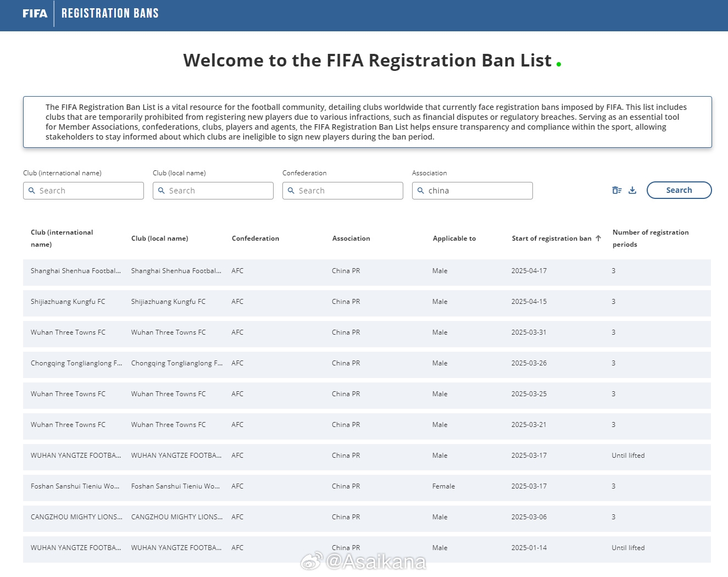Click the download list icon
This screenshot has height=577, width=728.
(x=632, y=190)
